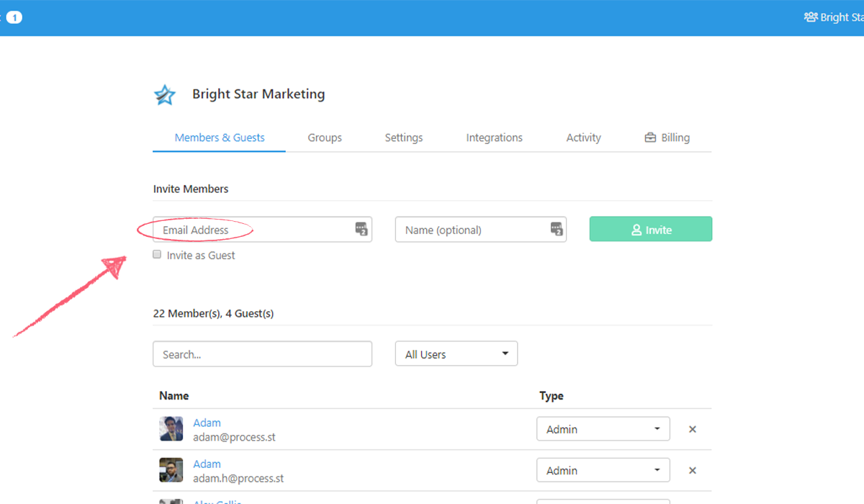The image size is (864, 504).
Task: Change the Admin type for adam@process.st
Action: 603,429
